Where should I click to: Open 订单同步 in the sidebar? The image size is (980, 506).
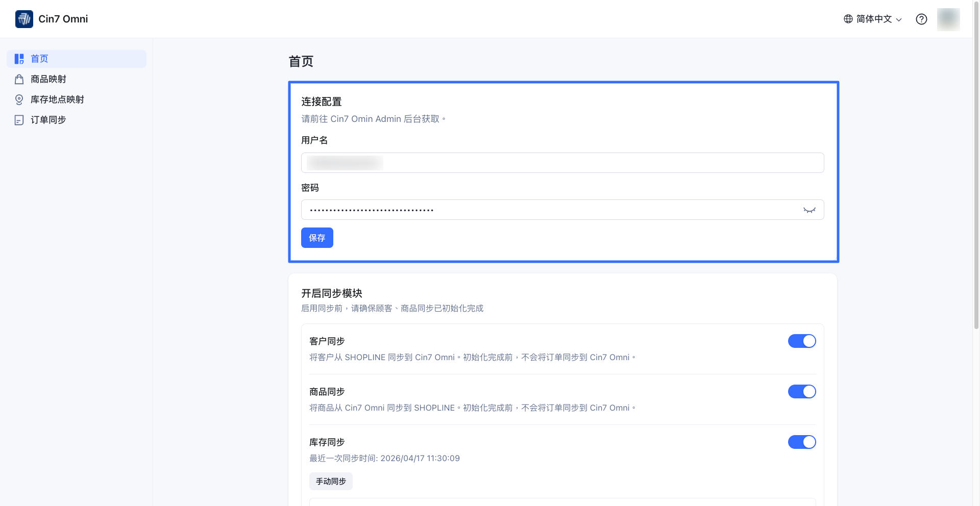[x=77, y=120]
